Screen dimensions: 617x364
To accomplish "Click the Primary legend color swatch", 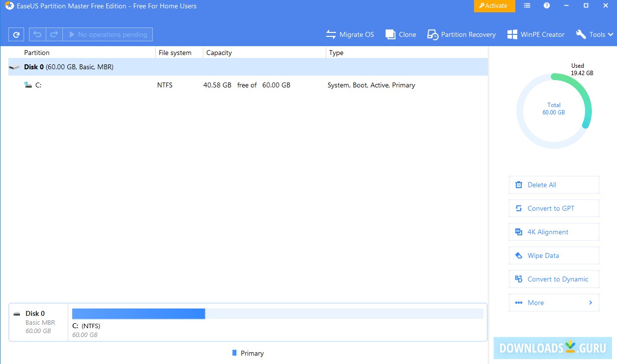I will coord(234,353).
